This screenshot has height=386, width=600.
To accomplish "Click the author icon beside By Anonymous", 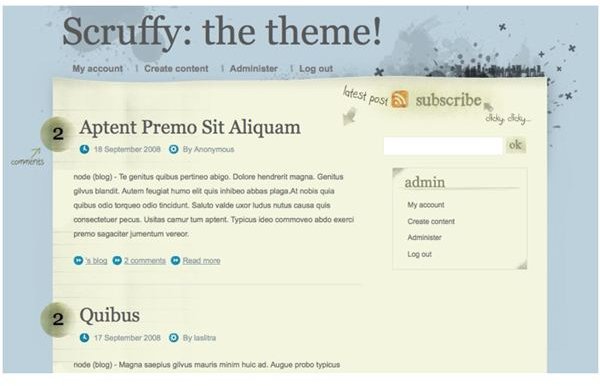I will click(174, 149).
